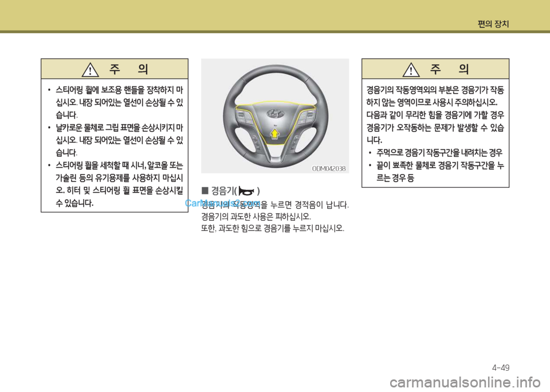Click the right caution box title 주 의
This screenshot has width=550, height=392.
(450, 69)
